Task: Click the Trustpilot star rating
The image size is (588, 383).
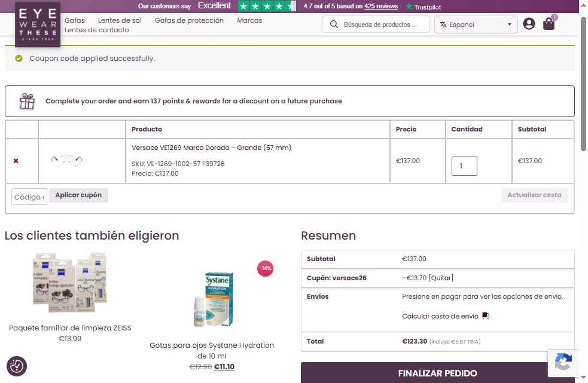Action: pos(267,6)
